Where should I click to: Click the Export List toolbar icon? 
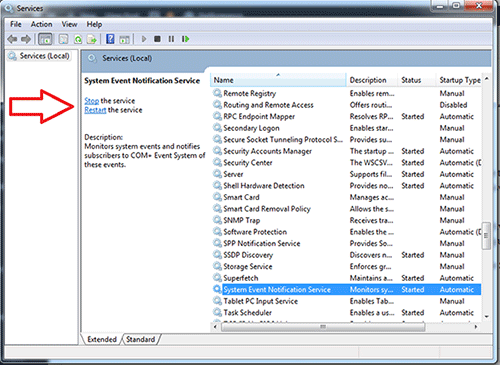pos(92,39)
